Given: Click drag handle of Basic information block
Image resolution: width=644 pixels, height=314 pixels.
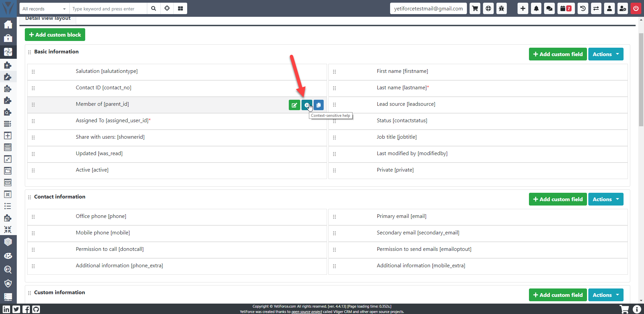Looking at the screenshot, I should click(x=30, y=52).
